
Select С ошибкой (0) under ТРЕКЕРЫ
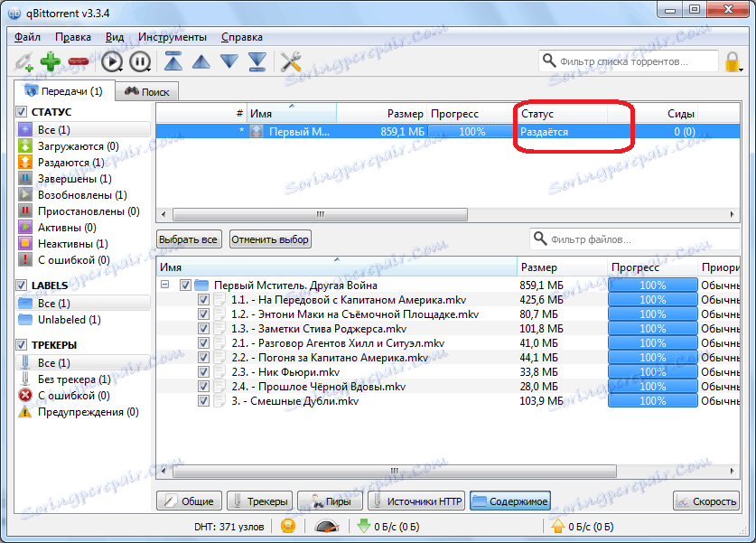(83, 396)
